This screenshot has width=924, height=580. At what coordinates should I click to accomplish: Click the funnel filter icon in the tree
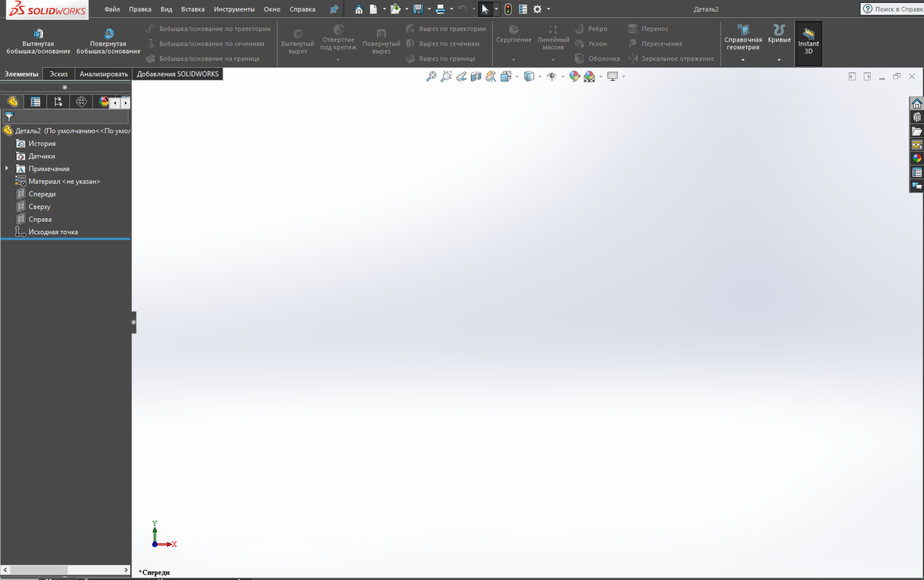[9, 116]
